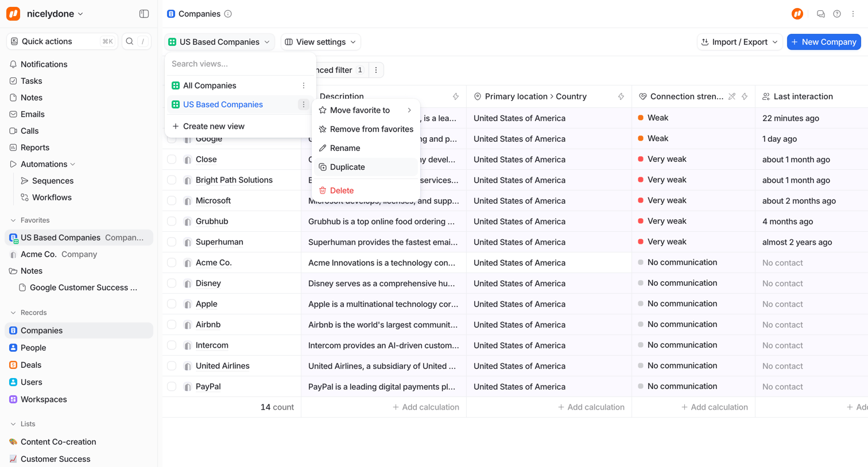Viewport: 868px width, 467px height.
Task: Collapse the Favorites section
Action: [13, 220]
